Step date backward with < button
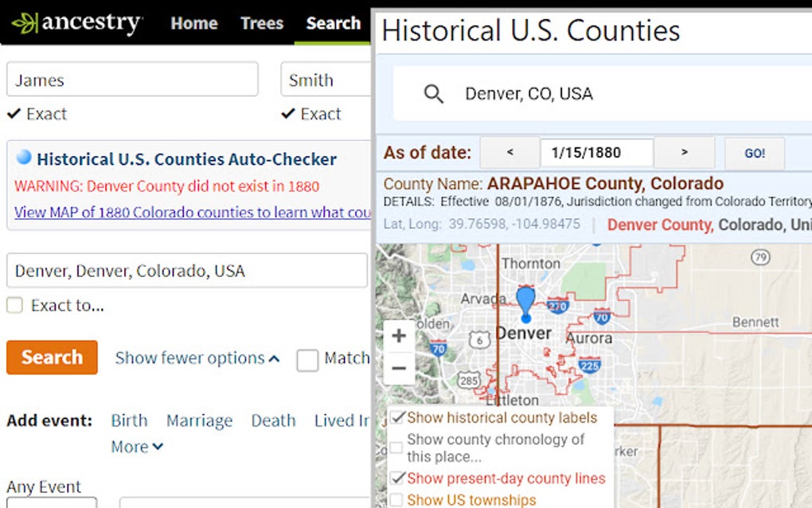The image size is (812, 508). (x=510, y=152)
